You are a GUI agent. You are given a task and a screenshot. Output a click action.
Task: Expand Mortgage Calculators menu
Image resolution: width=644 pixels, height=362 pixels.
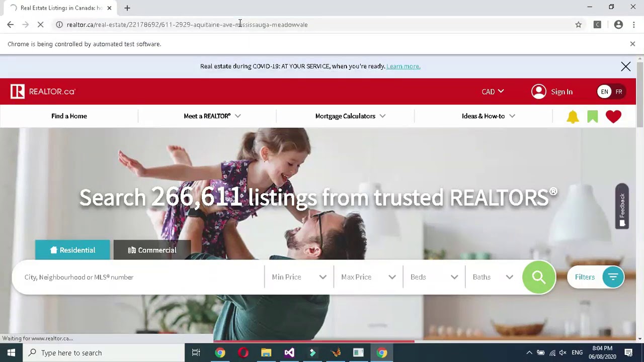[x=350, y=116]
